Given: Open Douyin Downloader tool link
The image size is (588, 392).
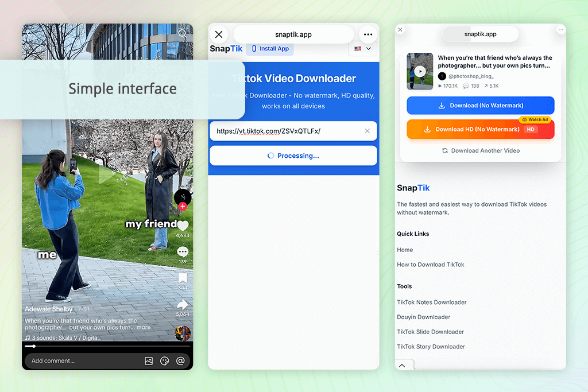Looking at the screenshot, I should pos(423,317).
